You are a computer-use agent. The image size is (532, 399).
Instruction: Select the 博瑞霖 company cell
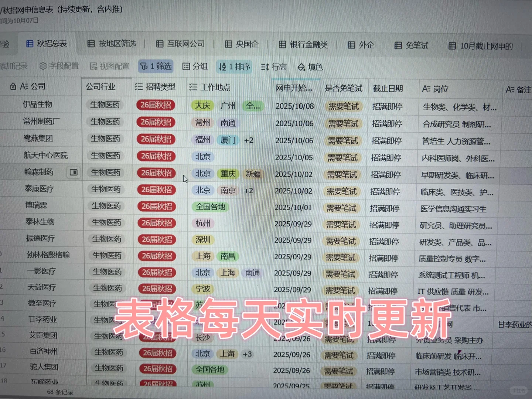click(36, 205)
